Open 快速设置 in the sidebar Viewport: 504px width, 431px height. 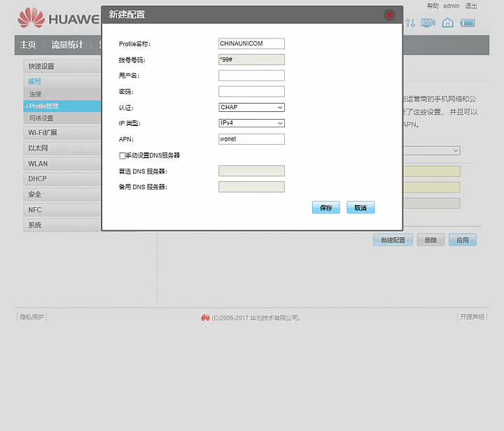click(x=62, y=66)
